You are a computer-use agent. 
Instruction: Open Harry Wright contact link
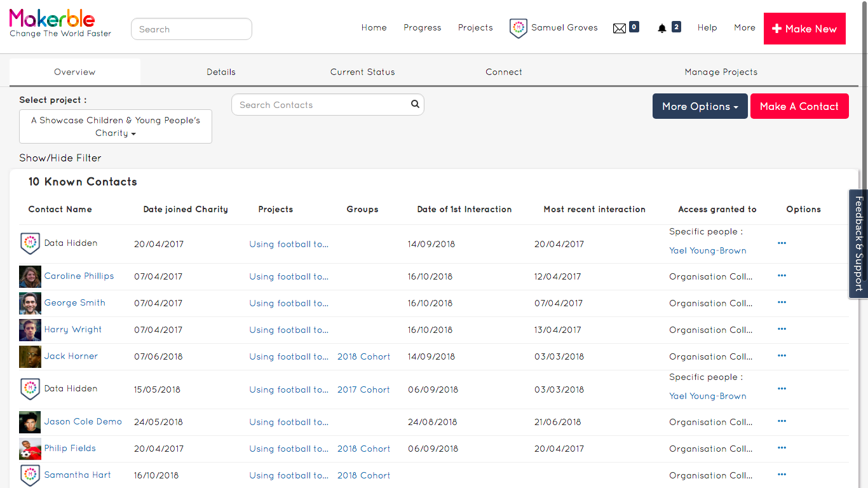73,329
